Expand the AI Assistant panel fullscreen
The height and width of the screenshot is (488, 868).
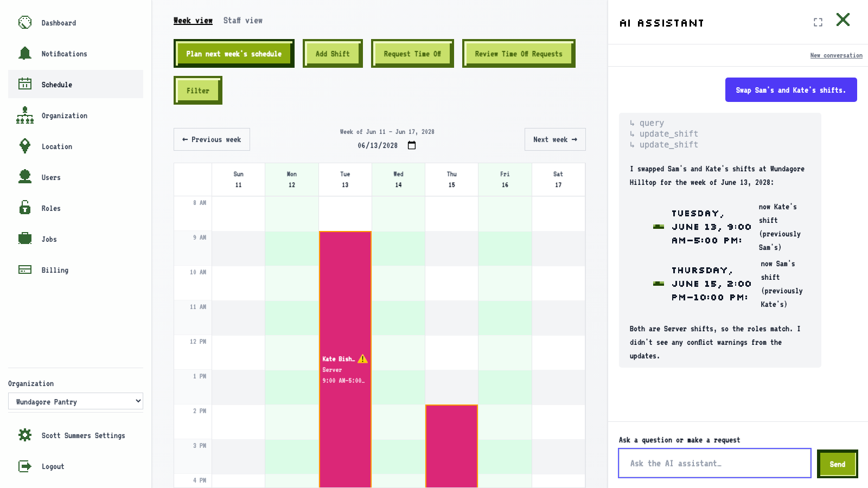[x=818, y=22]
